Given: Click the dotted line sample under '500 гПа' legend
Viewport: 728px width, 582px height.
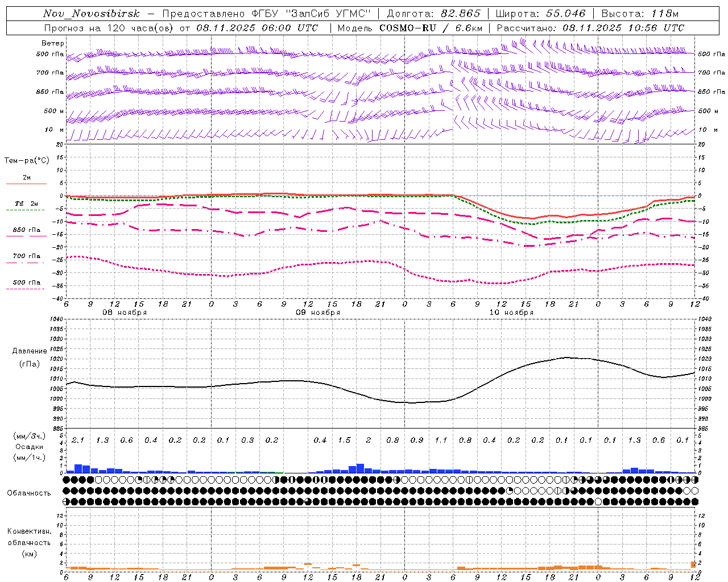Looking at the screenshot, I should pos(25,289).
